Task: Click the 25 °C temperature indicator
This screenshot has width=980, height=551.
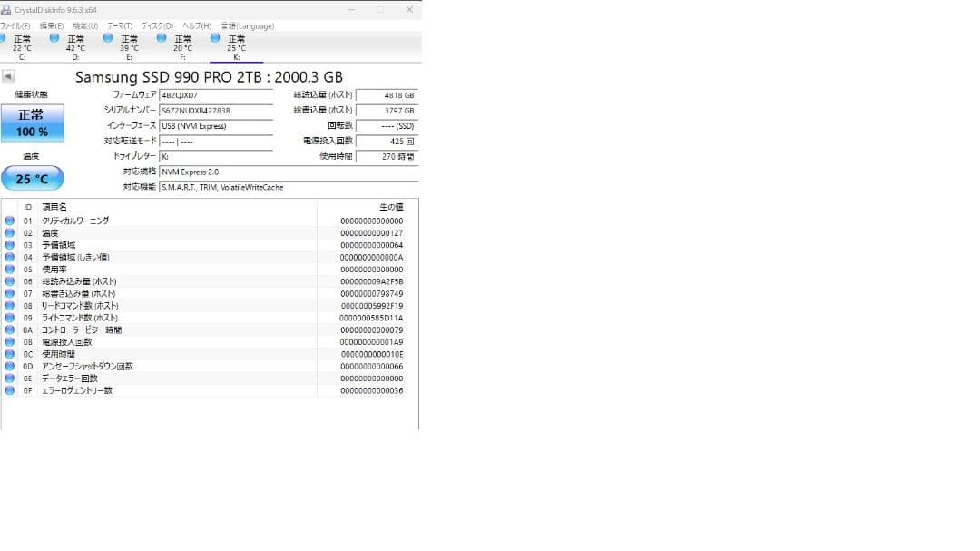Action: [x=33, y=178]
